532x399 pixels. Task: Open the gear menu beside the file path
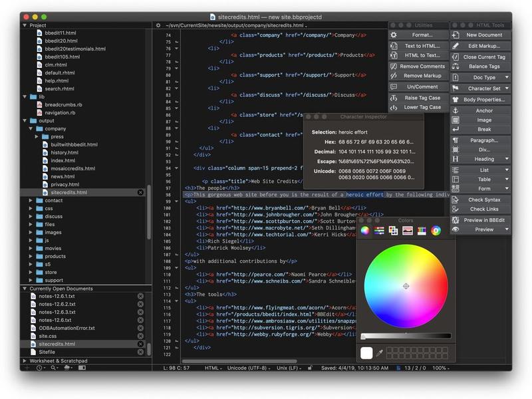[158, 25]
